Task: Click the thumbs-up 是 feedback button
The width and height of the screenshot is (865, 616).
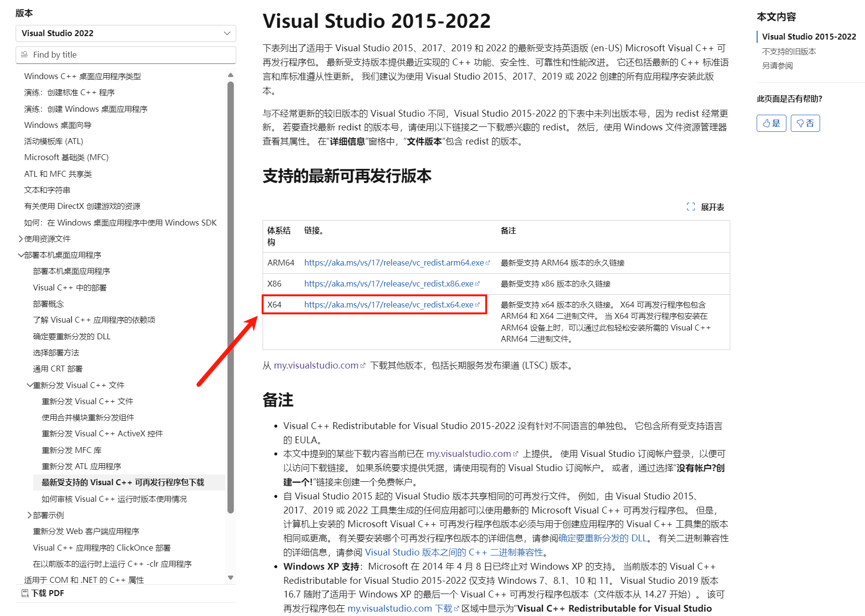Action: 771,123
